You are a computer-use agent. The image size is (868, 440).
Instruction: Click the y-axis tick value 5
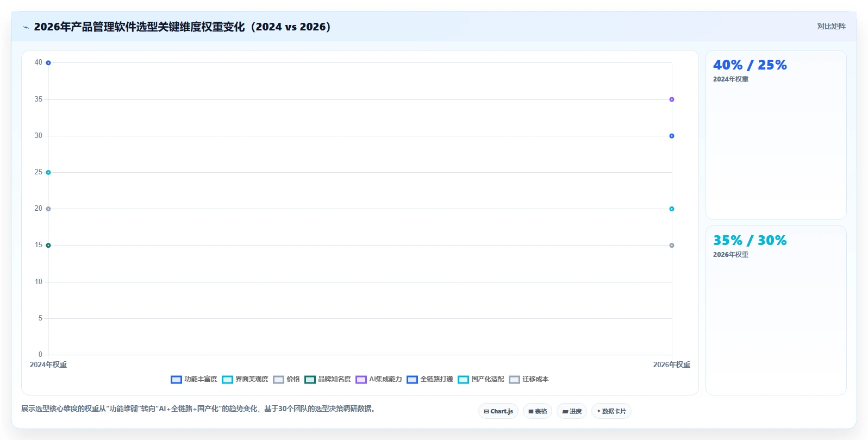point(40,318)
